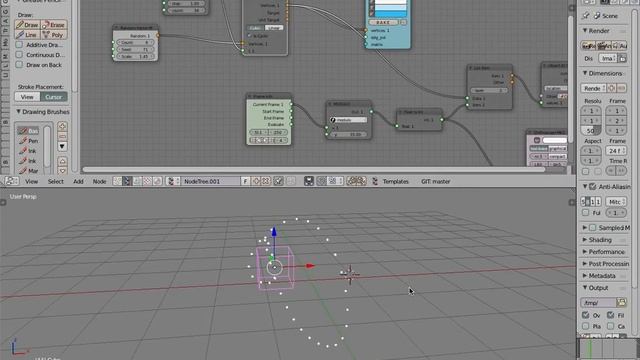Select the Poly drawing tool
Screen dimensions: 640x360
tap(54, 35)
